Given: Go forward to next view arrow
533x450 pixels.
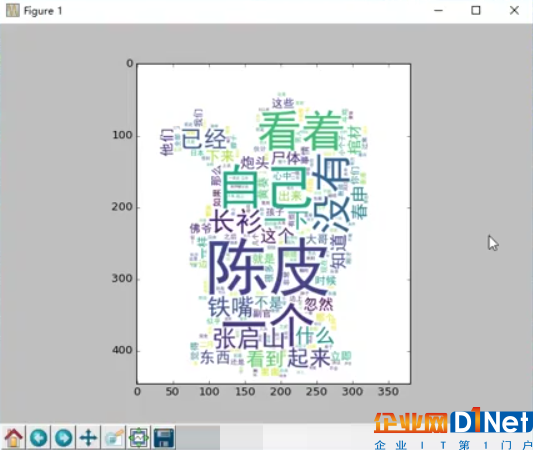Looking at the screenshot, I should pyautogui.click(x=64, y=437).
